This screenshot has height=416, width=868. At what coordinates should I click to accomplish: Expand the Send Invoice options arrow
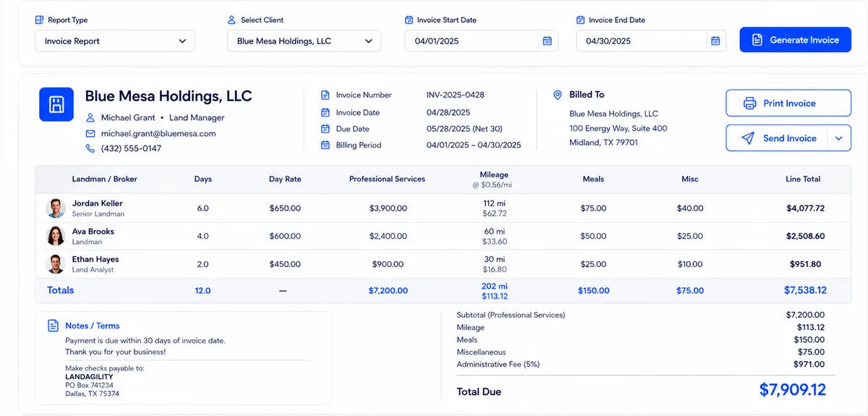[x=839, y=138]
